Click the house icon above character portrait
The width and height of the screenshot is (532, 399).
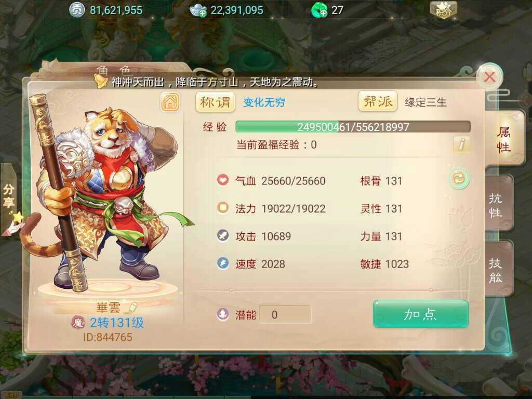coord(170,102)
